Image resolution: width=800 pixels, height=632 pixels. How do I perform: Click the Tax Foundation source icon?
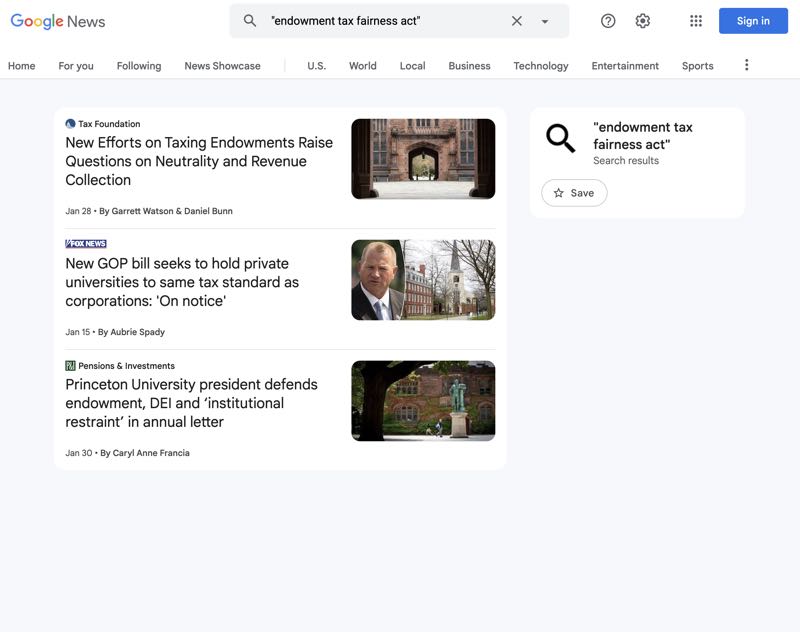pyautogui.click(x=70, y=124)
